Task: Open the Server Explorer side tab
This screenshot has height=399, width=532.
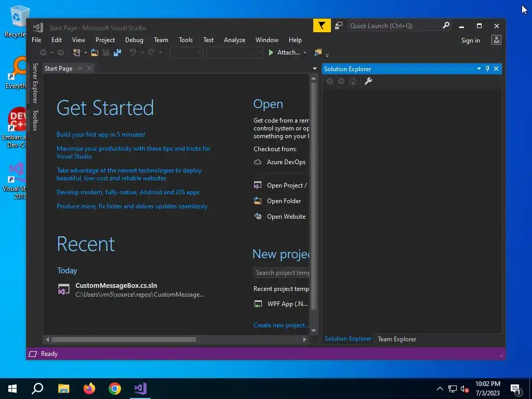Action: [35, 83]
